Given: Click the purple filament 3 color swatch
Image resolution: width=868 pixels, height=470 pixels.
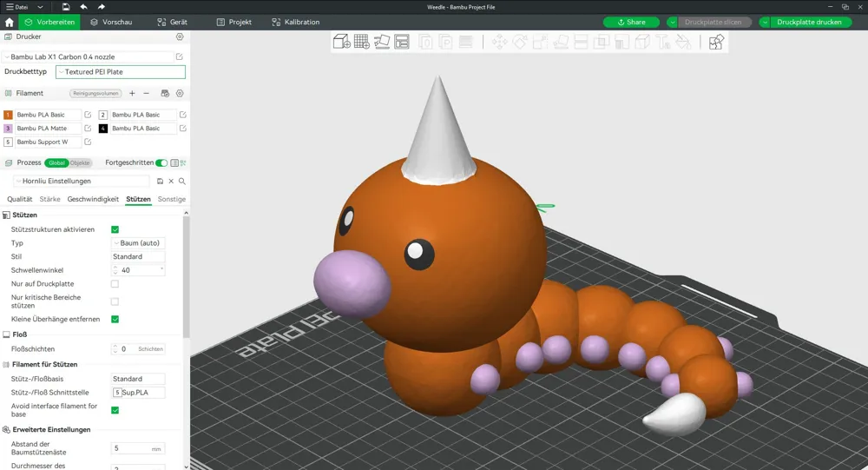Looking at the screenshot, I should pyautogui.click(x=8, y=128).
